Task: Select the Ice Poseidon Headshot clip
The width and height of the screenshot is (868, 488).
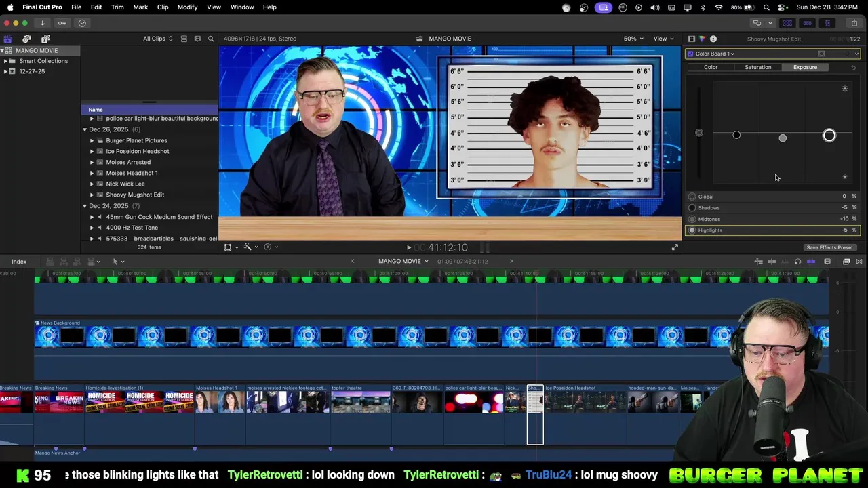Action: click(138, 151)
